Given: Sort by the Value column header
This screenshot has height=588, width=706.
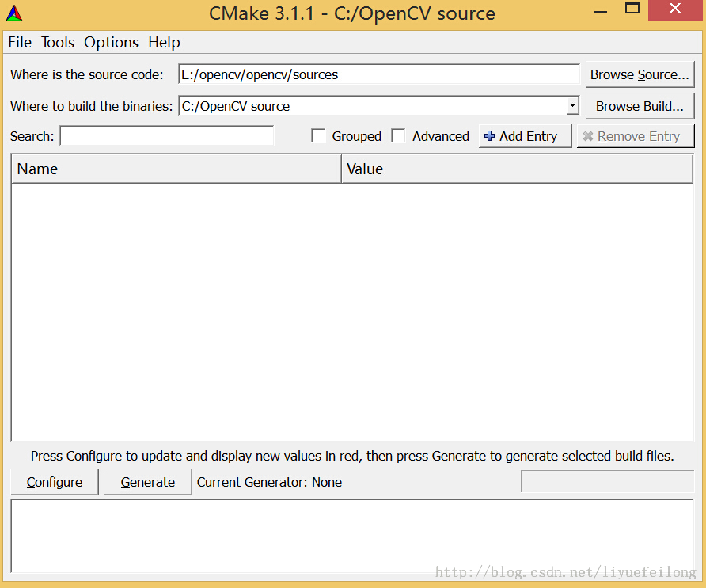Looking at the screenshot, I should point(517,169).
